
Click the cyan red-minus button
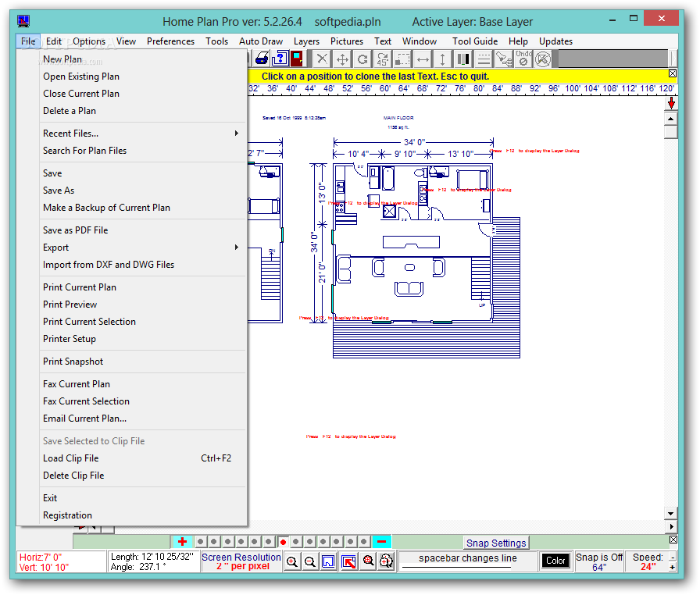click(382, 541)
